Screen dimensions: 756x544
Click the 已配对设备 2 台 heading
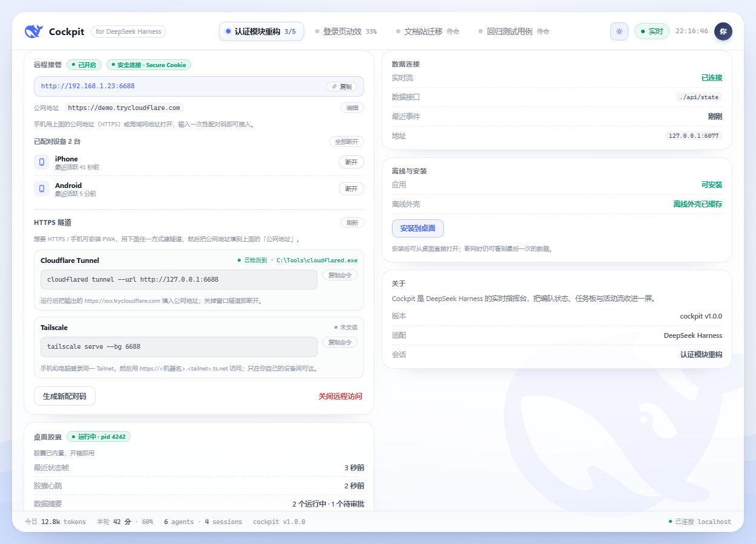point(57,141)
